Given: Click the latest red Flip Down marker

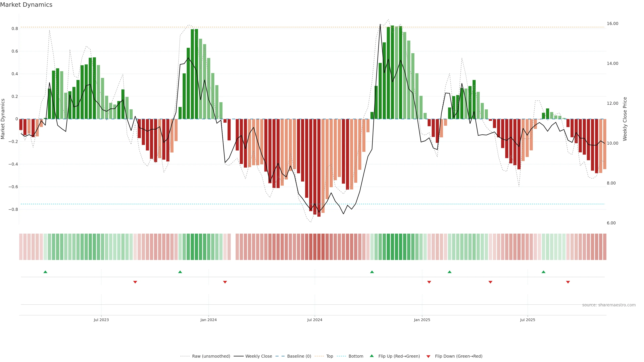Looking at the screenshot, I should (x=568, y=282).
